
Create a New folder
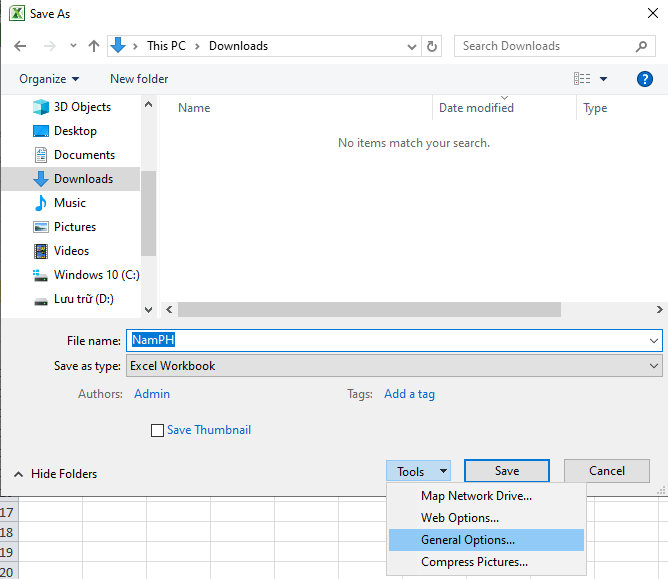[139, 79]
